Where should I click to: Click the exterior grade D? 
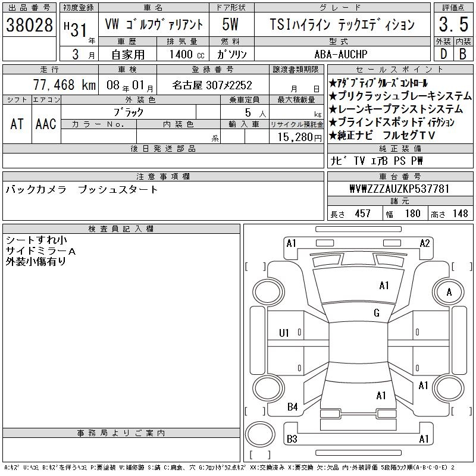[443, 54]
